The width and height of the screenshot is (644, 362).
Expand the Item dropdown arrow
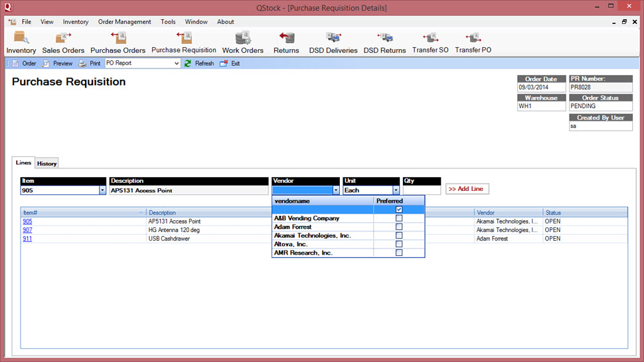point(102,190)
